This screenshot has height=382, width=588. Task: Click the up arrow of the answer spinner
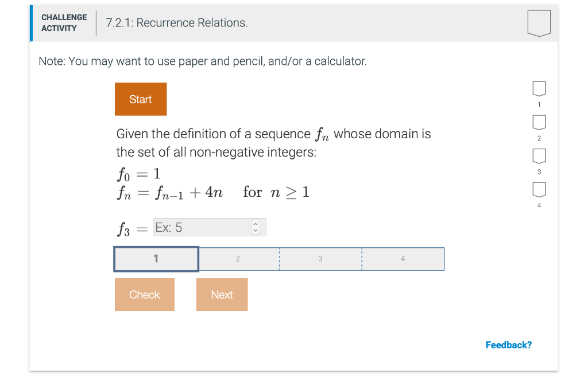(256, 224)
